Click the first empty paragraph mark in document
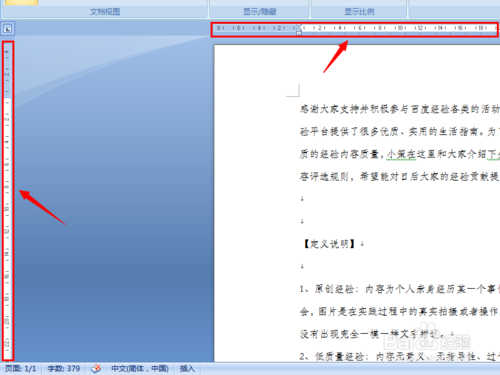Screen dimensions: 500x375 click(302, 199)
